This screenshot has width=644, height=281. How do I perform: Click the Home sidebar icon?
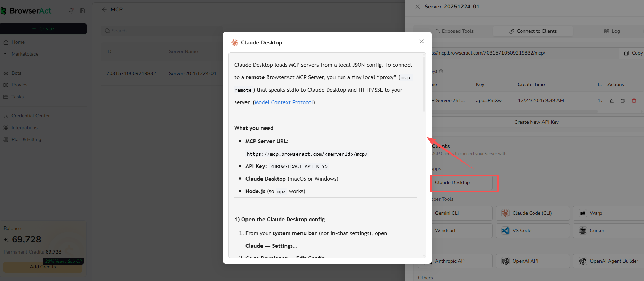point(6,42)
